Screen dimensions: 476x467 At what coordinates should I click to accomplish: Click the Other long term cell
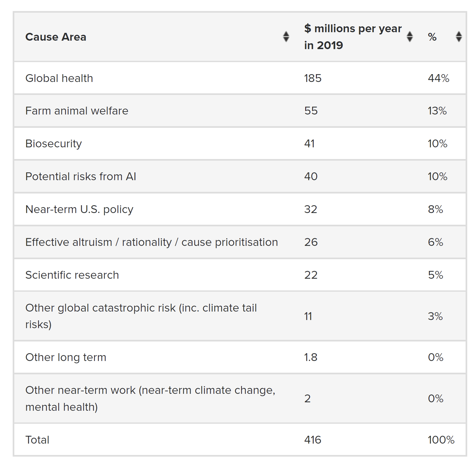coord(66,357)
